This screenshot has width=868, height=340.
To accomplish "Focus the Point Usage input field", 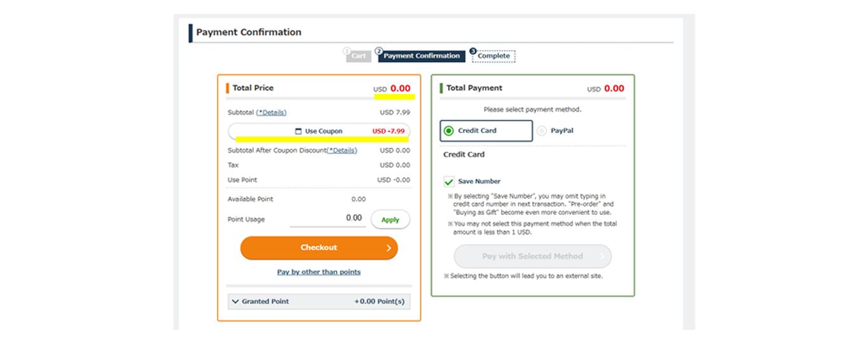I will click(x=327, y=218).
